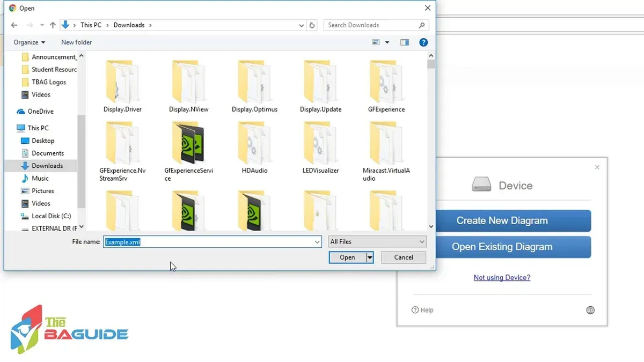Change view layout icon
Screen dimensions: 644x362
[x=376, y=42]
